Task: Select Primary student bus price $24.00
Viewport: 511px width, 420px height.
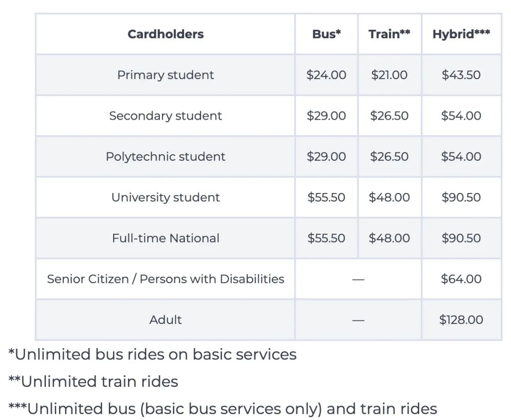Action: pyautogui.click(x=326, y=75)
